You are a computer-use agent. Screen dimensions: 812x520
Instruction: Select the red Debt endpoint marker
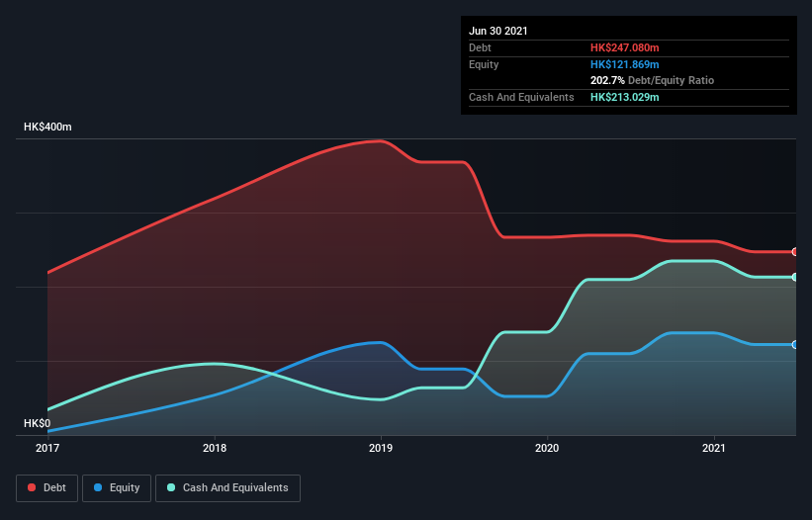(795, 252)
